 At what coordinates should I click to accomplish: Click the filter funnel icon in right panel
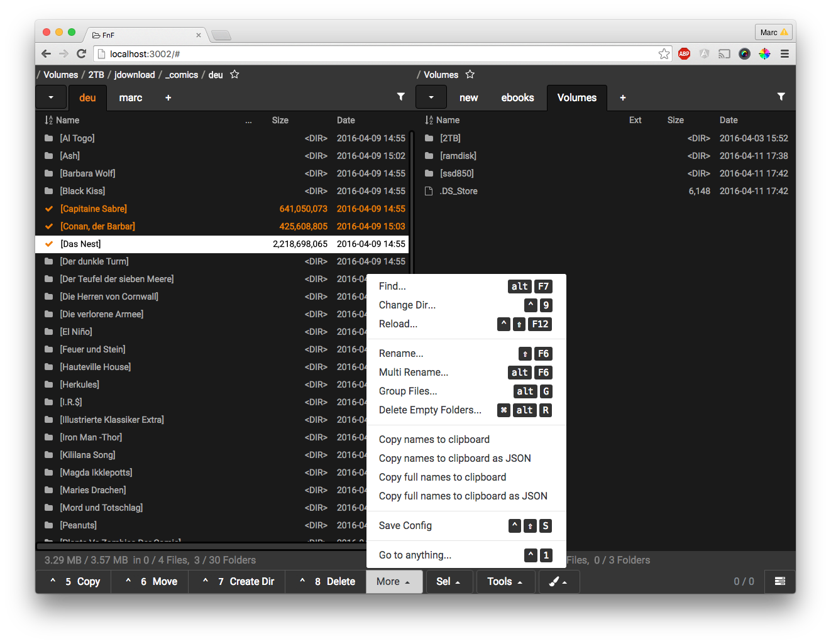781,97
